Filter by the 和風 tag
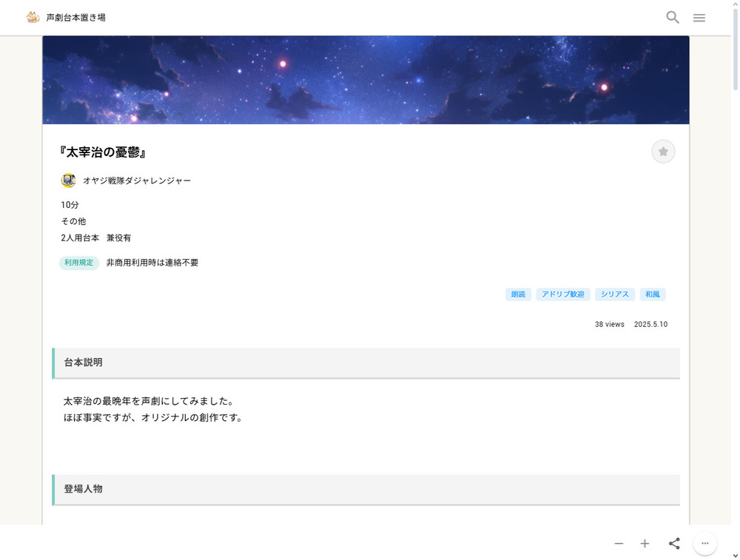 pyautogui.click(x=652, y=294)
